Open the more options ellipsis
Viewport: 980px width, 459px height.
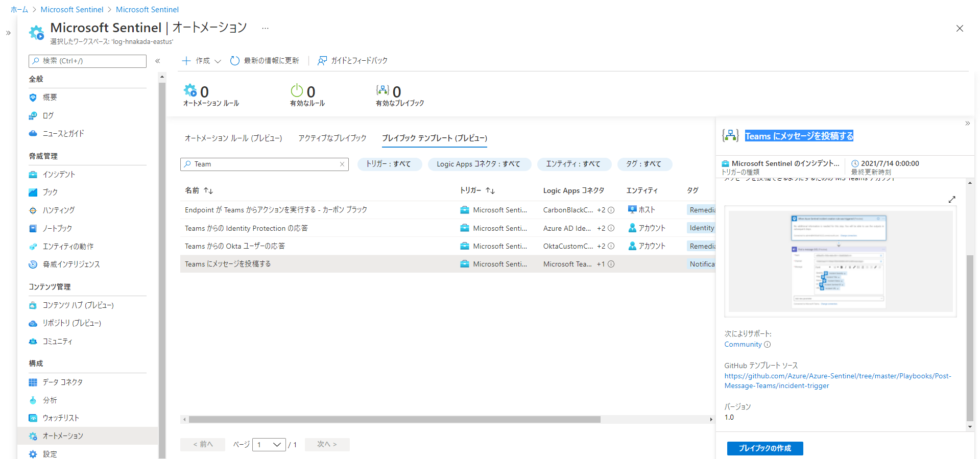click(265, 28)
